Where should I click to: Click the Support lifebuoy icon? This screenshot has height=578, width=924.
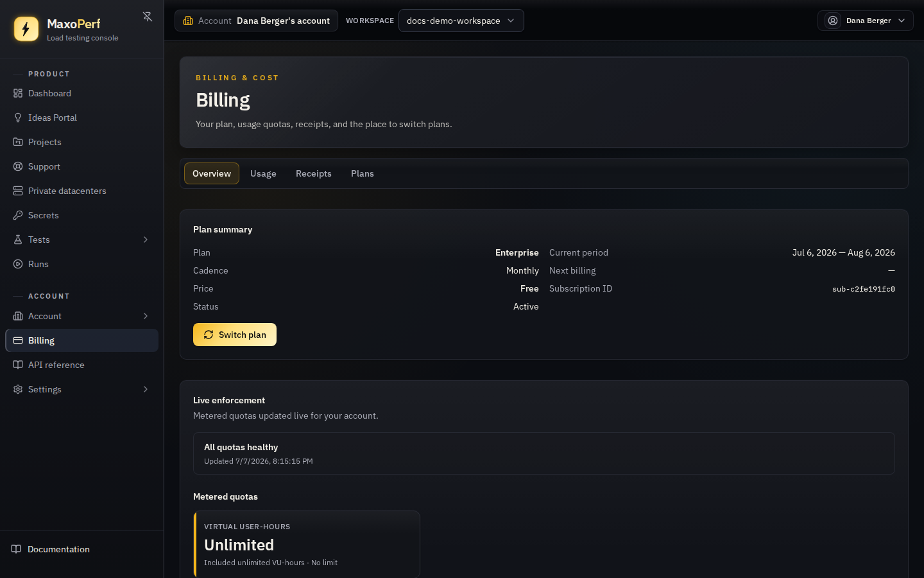pos(18,166)
